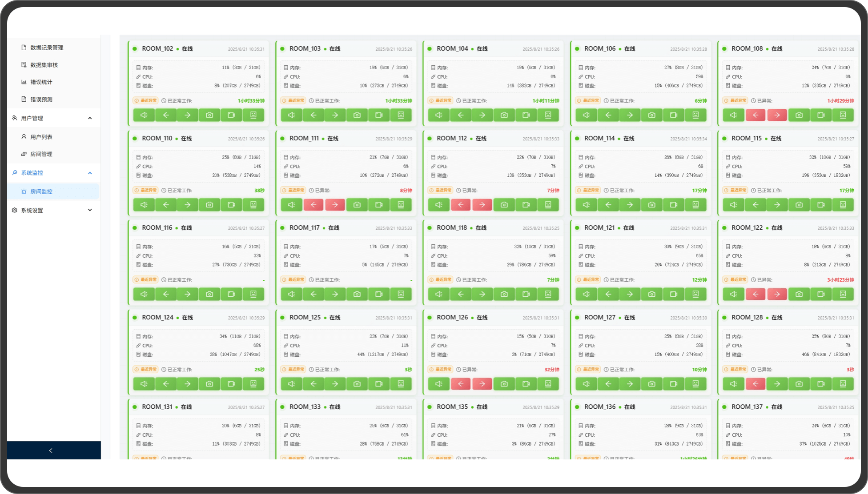Click the green right arrow on ROOM_128
This screenshot has width=868, height=494.
click(777, 384)
